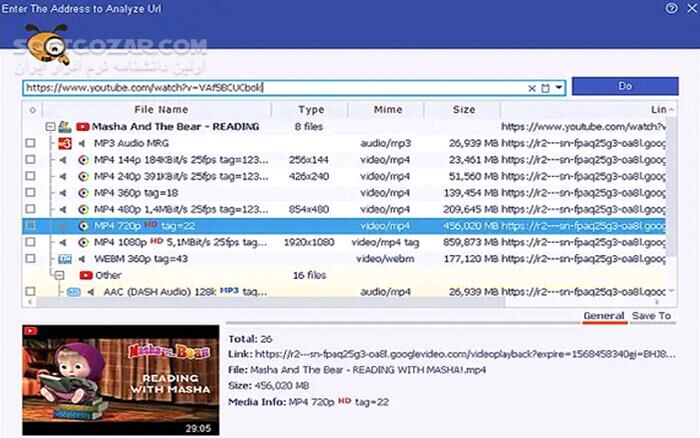Sort by Type column header
The height and width of the screenshot is (438, 700).
click(x=311, y=110)
